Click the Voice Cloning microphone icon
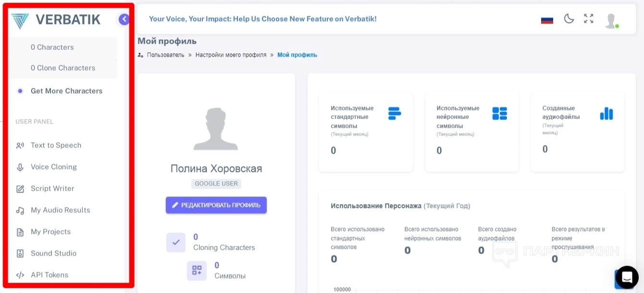Viewport: 644px width, 293px height. tap(20, 167)
